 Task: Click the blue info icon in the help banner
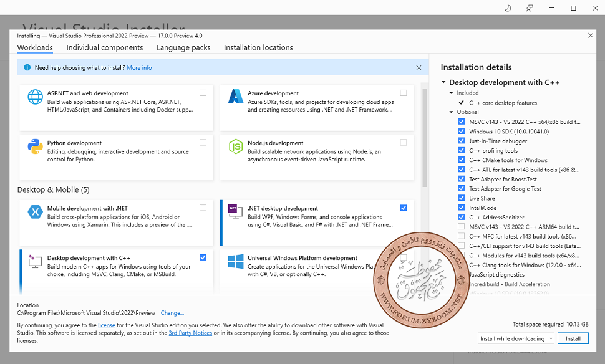pos(27,67)
